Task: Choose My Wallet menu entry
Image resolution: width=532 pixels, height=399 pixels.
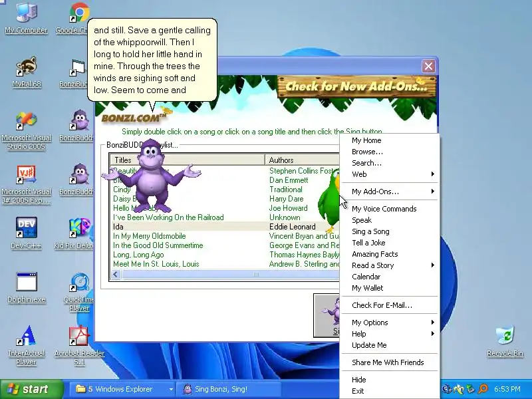Action: [389, 288]
